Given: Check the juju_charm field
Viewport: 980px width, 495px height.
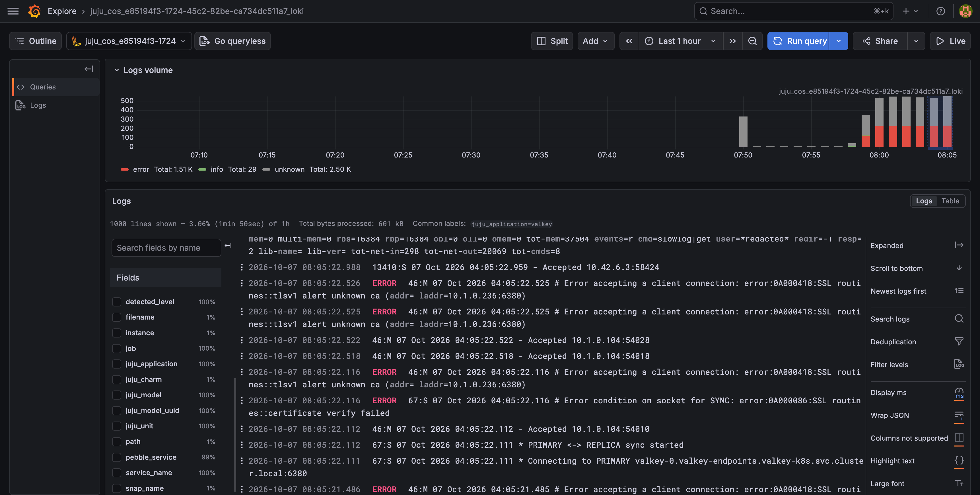Looking at the screenshot, I should tap(116, 380).
